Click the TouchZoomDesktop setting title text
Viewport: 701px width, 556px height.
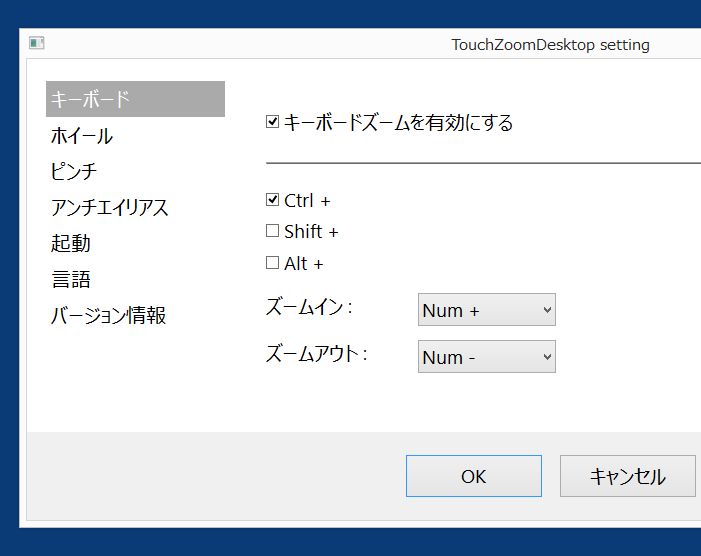[550, 45]
